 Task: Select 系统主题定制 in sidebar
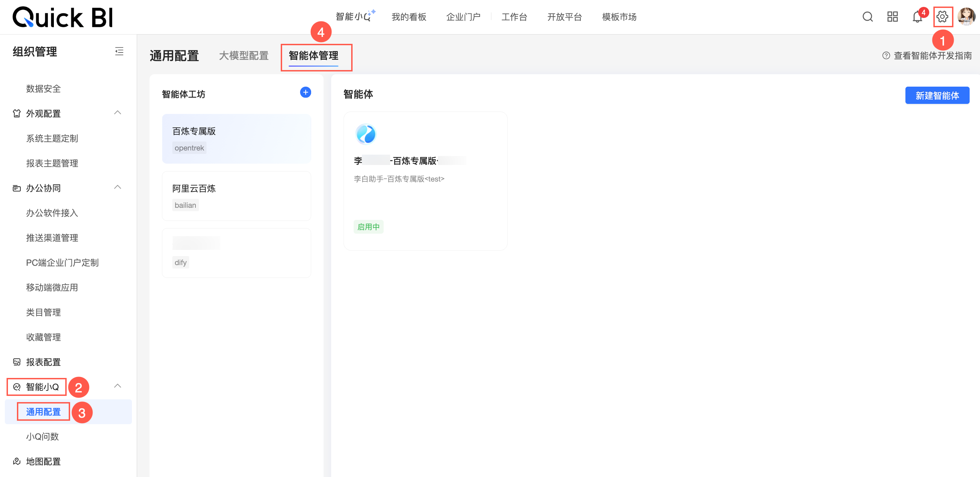[x=52, y=138]
